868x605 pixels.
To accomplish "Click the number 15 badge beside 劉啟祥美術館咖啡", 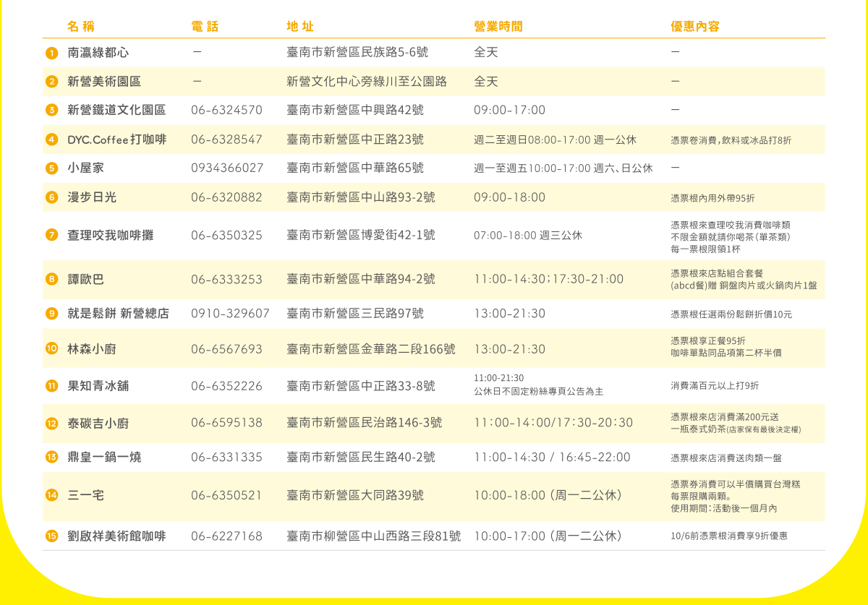I will [51, 536].
